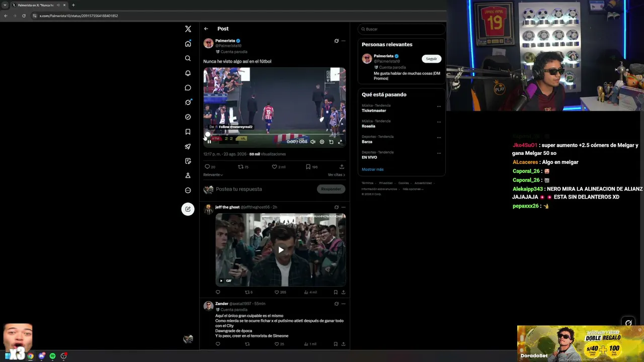Image resolution: width=644 pixels, height=362 pixels.
Task: Repost jeff the ghost reply with 6 reposts
Action: [x=249, y=292]
